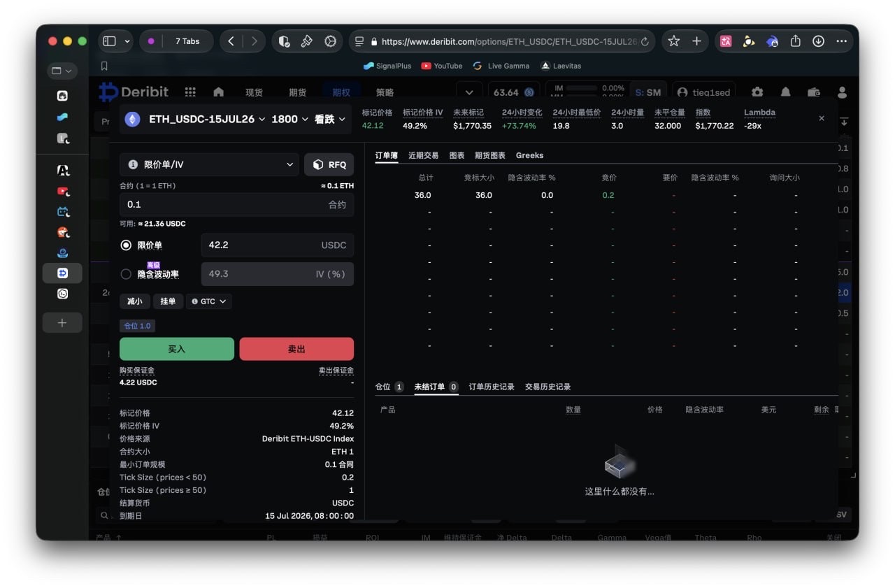The height and width of the screenshot is (588, 895).
Task: Open the 限价单/IV order type dropdown
Action: click(x=209, y=164)
